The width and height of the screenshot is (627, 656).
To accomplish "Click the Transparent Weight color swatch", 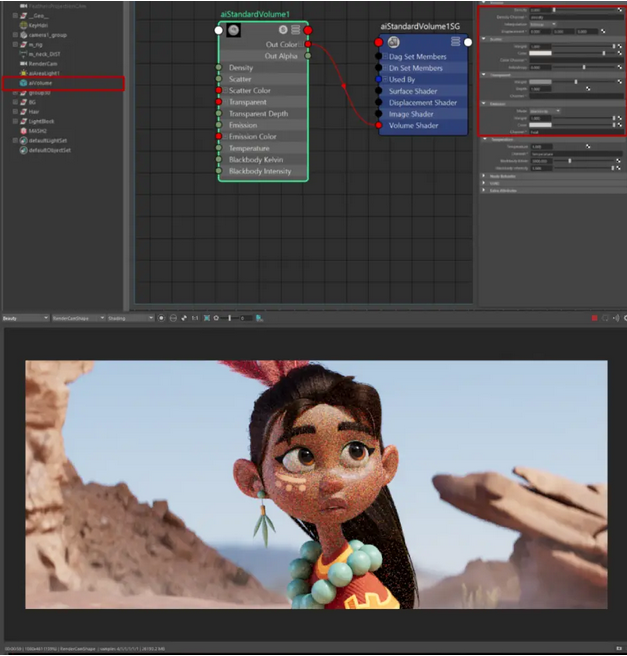I will coord(540,82).
